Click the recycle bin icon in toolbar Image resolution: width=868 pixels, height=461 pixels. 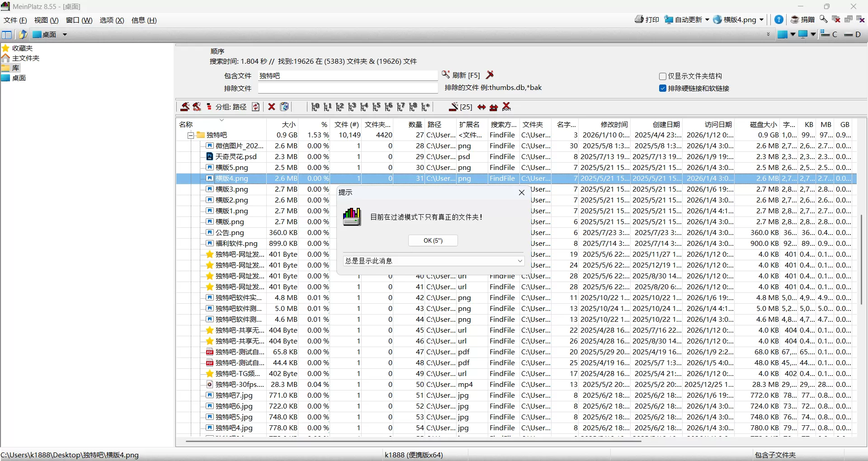tap(284, 107)
